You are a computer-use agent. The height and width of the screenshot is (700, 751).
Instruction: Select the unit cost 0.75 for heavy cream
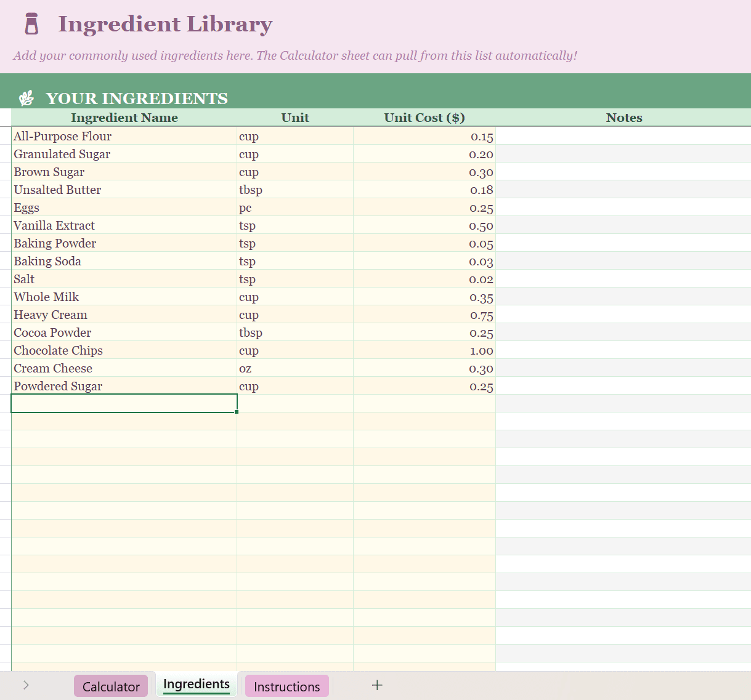tap(424, 315)
